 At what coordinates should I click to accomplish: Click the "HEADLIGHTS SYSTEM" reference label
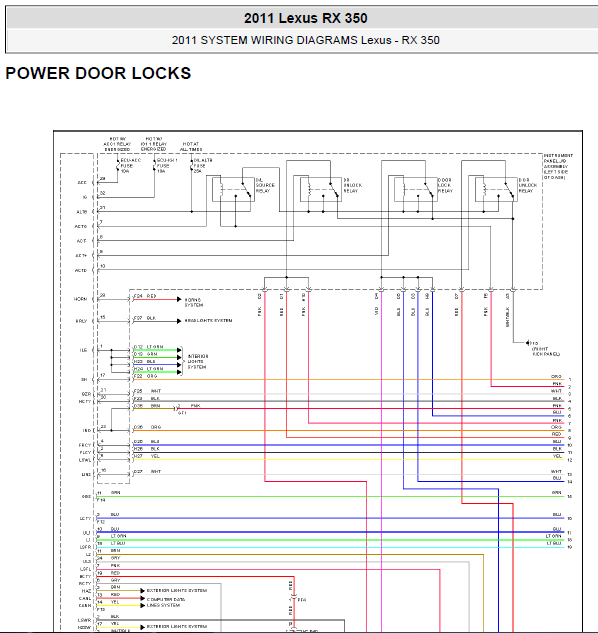[208, 321]
